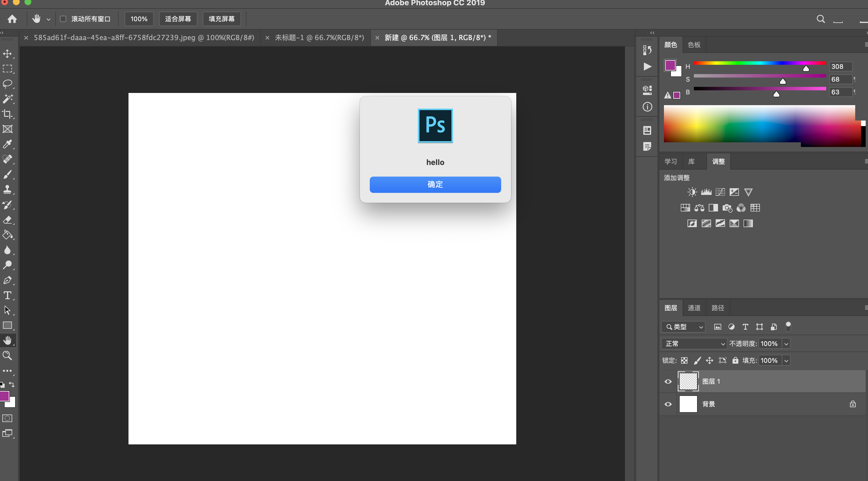
Task: Select the Path Selection tool
Action: (x=8, y=310)
